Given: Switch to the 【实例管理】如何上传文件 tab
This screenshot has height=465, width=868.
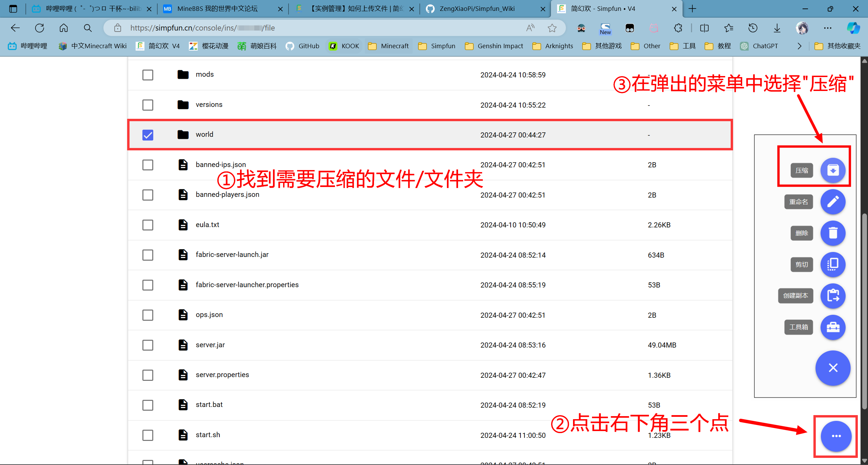Looking at the screenshot, I should (354, 9).
